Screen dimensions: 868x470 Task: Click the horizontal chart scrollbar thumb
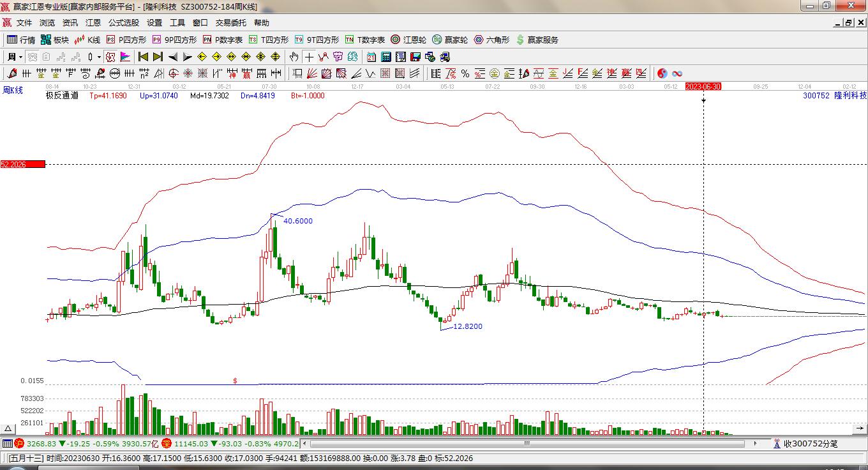(527, 443)
